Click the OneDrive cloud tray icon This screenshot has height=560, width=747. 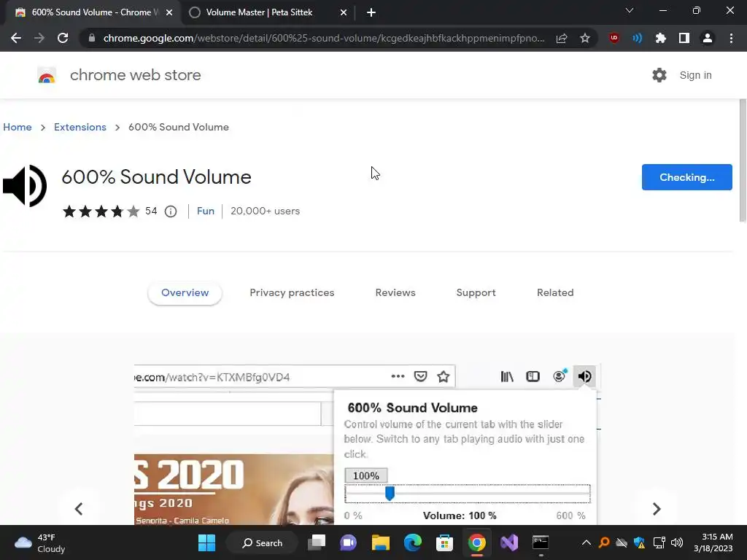pos(622,542)
